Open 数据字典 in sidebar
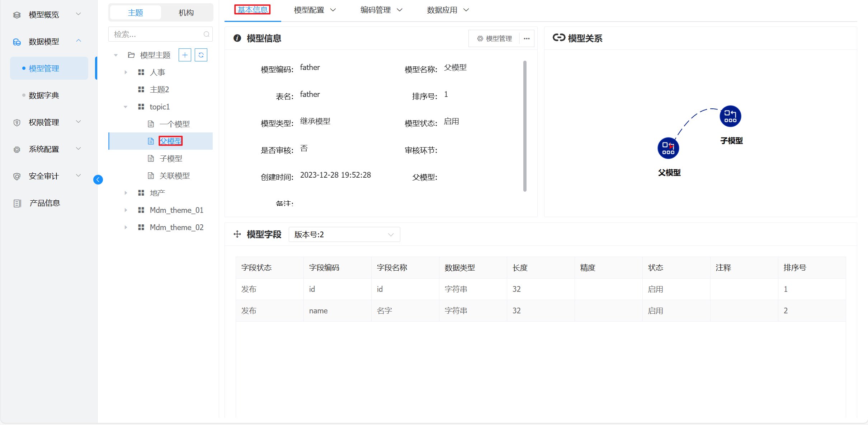The width and height of the screenshot is (868, 425). [x=44, y=95]
